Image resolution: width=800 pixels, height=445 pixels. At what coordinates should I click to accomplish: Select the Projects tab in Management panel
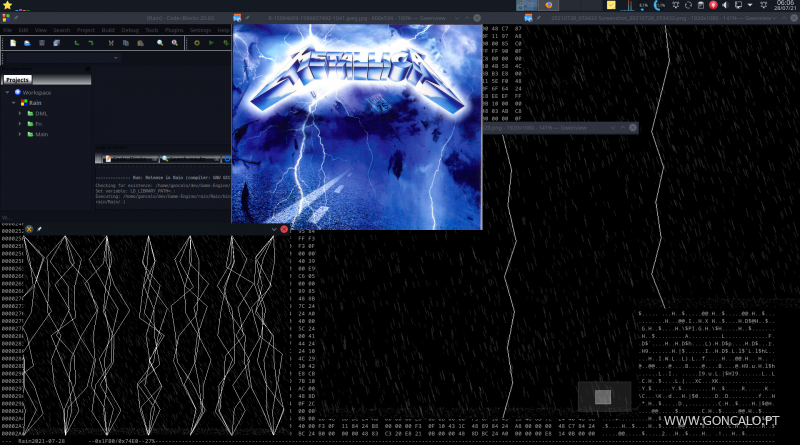[17, 80]
